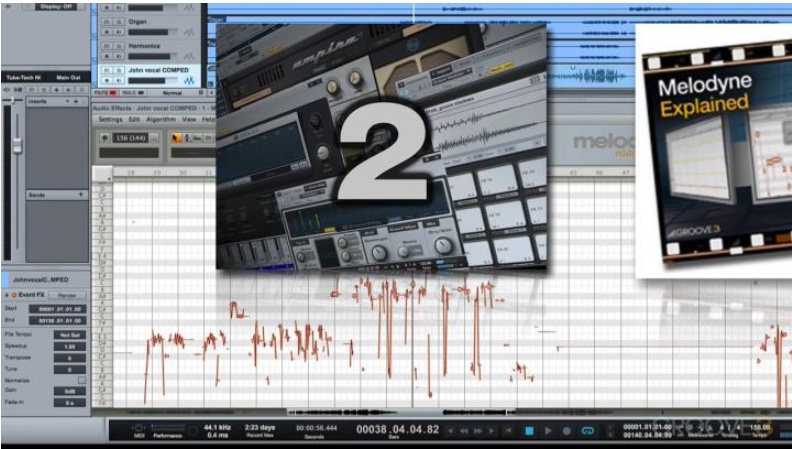Mute the Harmonica track
Image resolution: width=792 pixels, height=449 pixels.
[107, 46]
